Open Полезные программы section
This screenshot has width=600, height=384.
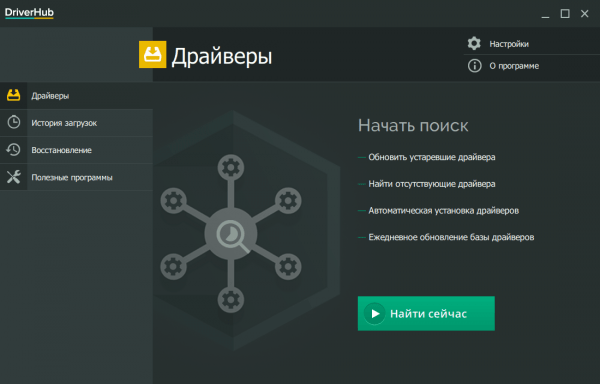[x=77, y=177]
